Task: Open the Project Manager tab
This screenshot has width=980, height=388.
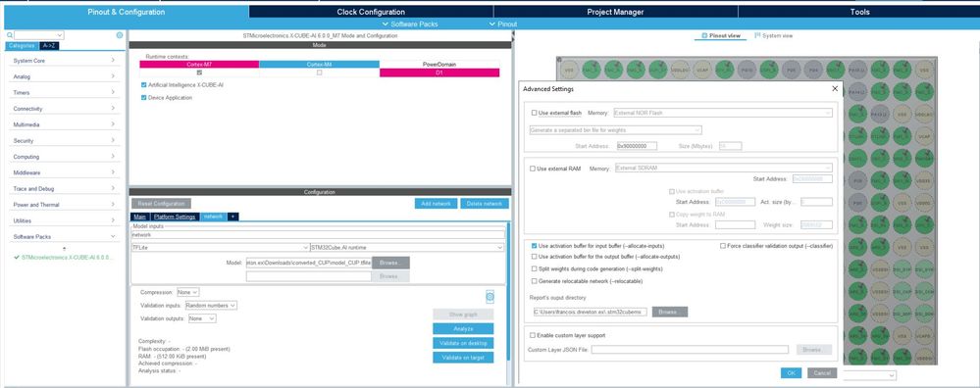Action: (615, 12)
